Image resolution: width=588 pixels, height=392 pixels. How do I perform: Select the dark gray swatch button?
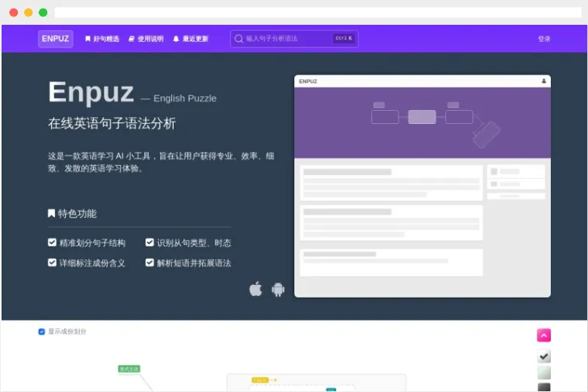[544, 387]
